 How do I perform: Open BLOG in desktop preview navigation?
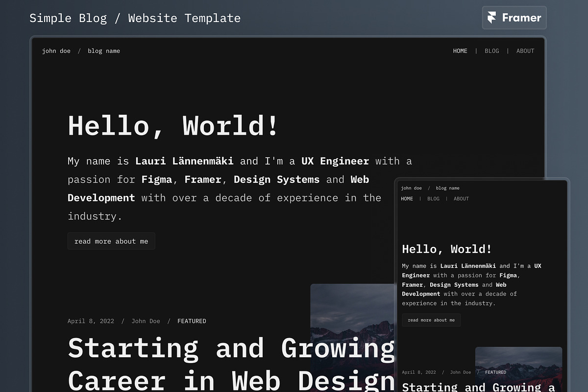[x=492, y=51]
